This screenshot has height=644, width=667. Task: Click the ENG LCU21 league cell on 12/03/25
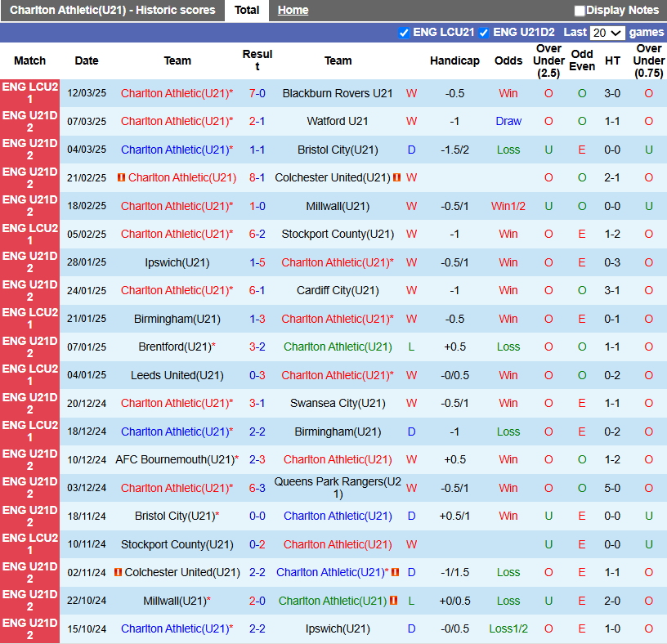[29, 92]
